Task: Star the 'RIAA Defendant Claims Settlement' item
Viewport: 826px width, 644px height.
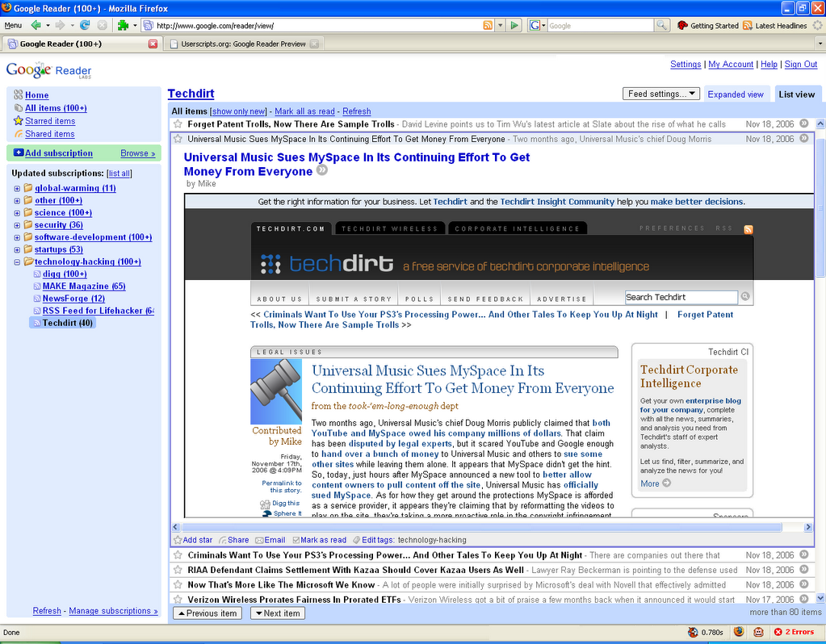Action: point(178,570)
